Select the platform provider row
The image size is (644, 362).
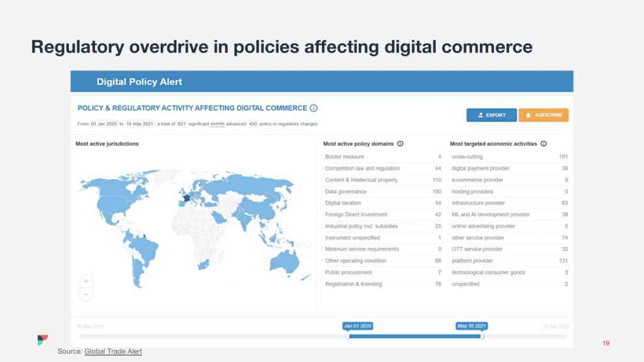coord(509,261)
